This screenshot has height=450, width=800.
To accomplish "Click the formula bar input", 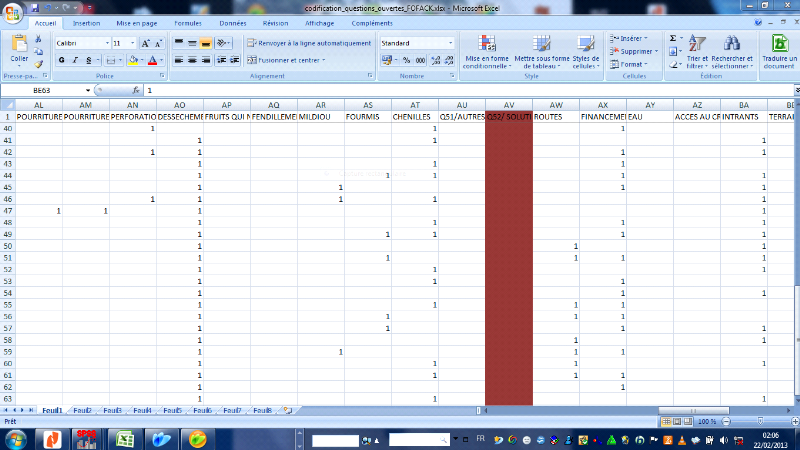I will 469,90.
